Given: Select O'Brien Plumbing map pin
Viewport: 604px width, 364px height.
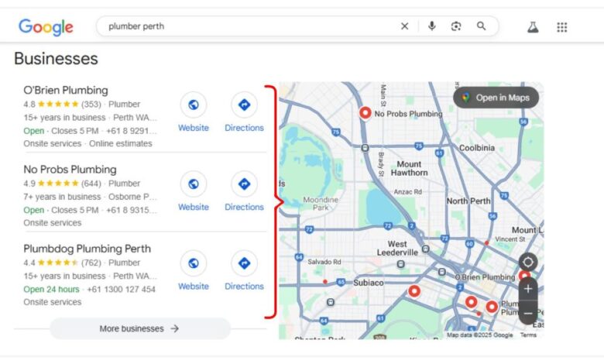Looking at the screenshot, I should pos(525,276).
